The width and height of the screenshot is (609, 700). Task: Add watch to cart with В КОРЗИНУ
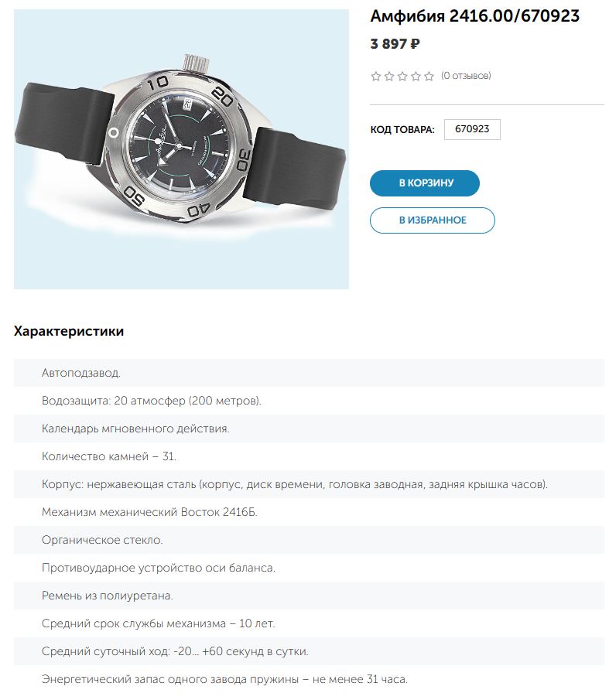425,183
